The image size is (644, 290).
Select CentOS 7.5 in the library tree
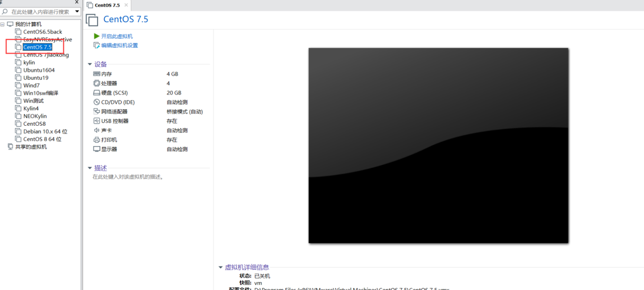(x=37, y=47)
